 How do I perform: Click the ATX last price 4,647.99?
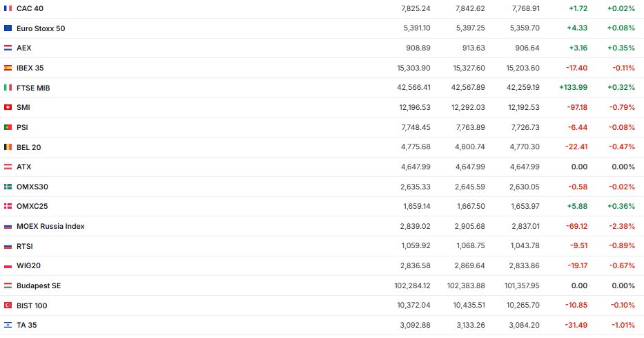(x=416, y=167)
